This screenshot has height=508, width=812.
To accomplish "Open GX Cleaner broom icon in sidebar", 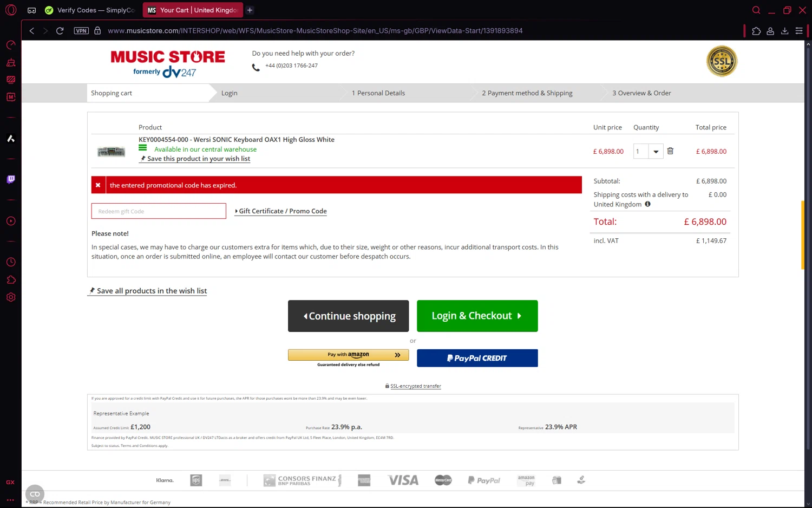I will point(11,62).
